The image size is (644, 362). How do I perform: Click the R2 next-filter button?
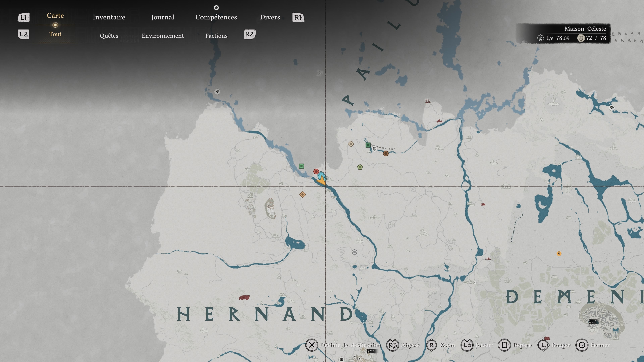[250, 34]
